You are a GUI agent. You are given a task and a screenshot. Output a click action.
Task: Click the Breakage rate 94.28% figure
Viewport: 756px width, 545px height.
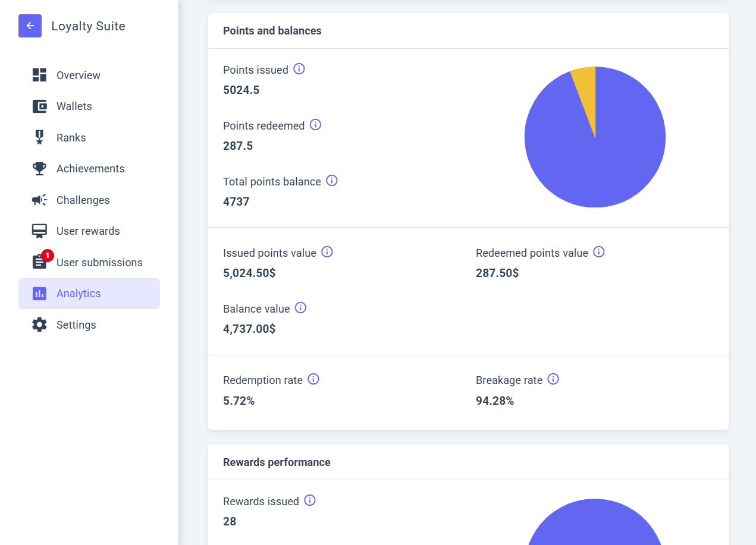click(495, 401)
